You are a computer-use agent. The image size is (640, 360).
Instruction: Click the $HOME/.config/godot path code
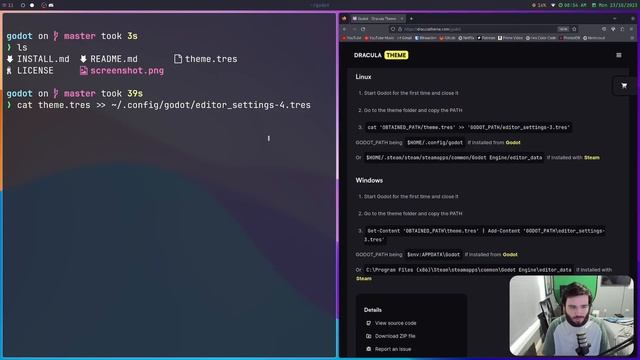tap(435, 142)
